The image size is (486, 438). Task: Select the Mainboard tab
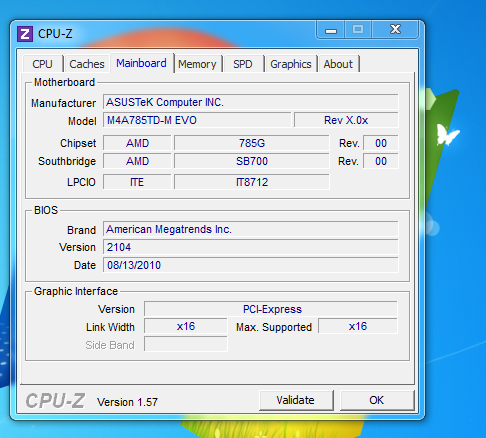[x=141, y=63]
